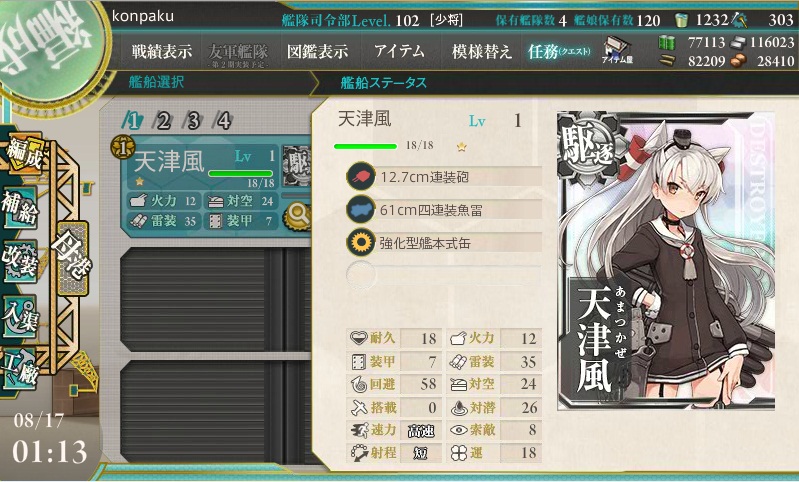799x482 pixels.
Task: Open the 図鑑表示 encyclopedia menu
Action: 317,51
